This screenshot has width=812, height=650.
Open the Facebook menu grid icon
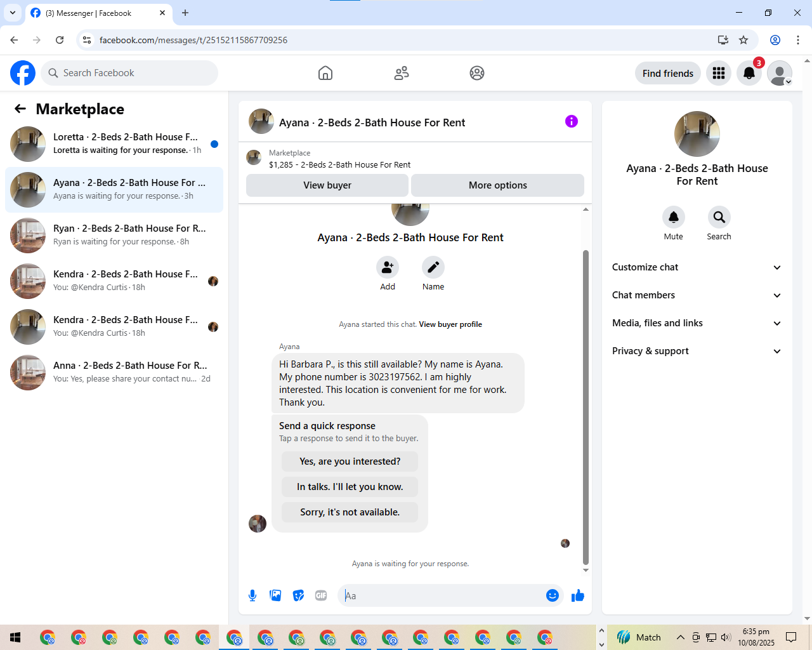719,73
